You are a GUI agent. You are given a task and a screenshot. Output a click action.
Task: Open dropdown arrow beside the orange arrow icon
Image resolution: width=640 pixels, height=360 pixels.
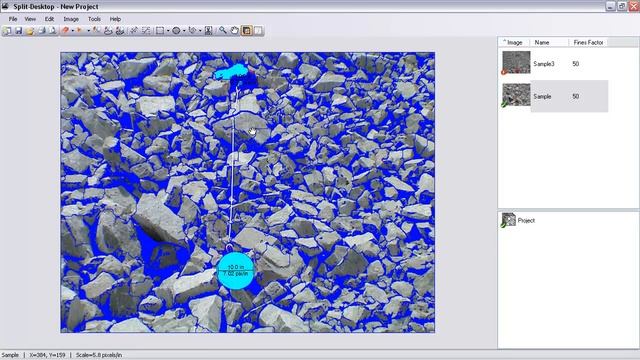89,31
